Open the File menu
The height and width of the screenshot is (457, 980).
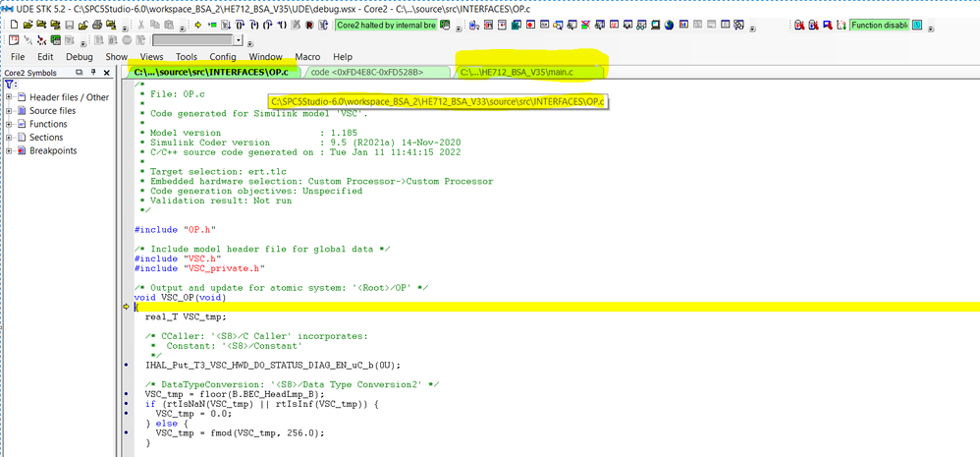click(x=18, y=56)
